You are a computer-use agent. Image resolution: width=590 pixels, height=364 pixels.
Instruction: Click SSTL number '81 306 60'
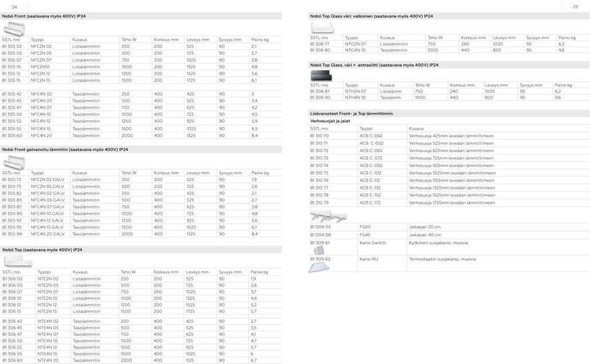(12, 360)
